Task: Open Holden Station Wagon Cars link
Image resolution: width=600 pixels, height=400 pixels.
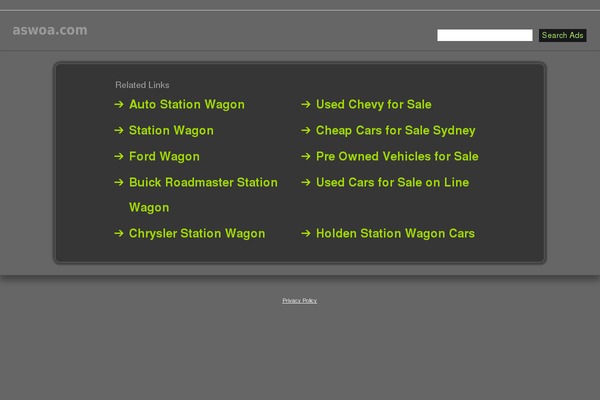Action: pyautogui.click(x=395, y=233)
